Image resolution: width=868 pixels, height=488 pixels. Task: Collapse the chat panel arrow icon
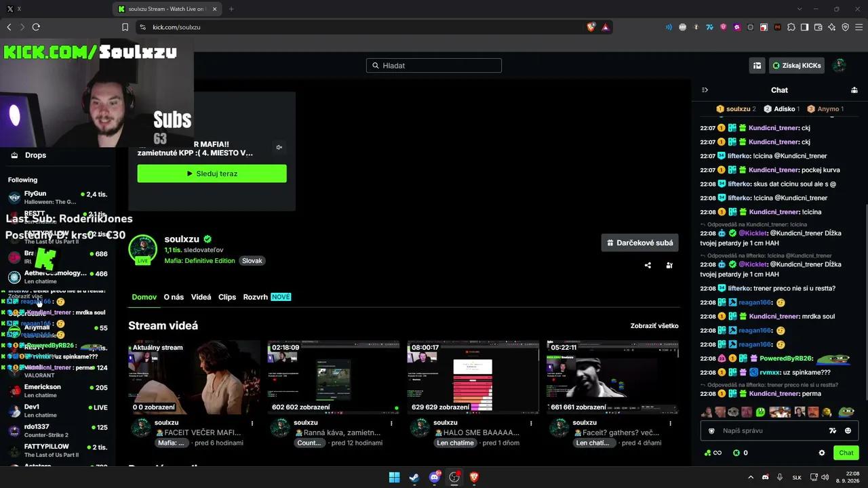(x=705, y=90)
